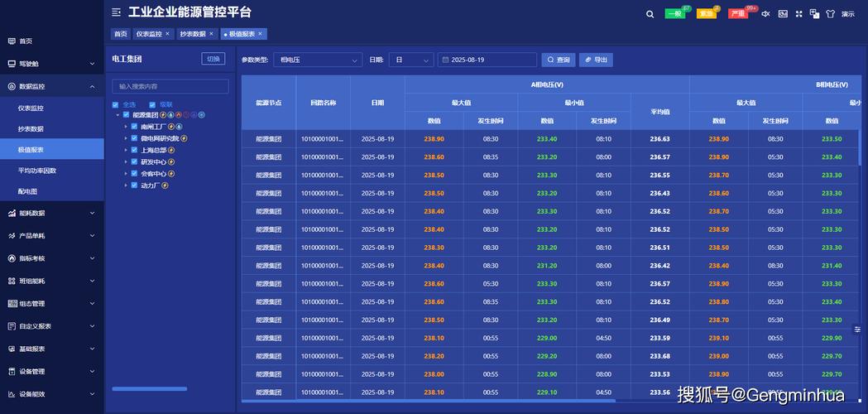Image resolution: width=868 pixels, height=414 pixels.
Task: Mute alarm sound with speaker icon
Action: (765, 14)
